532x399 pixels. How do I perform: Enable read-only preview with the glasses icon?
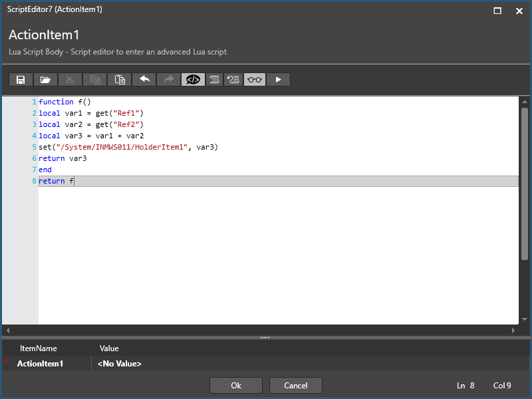[253, 79]
